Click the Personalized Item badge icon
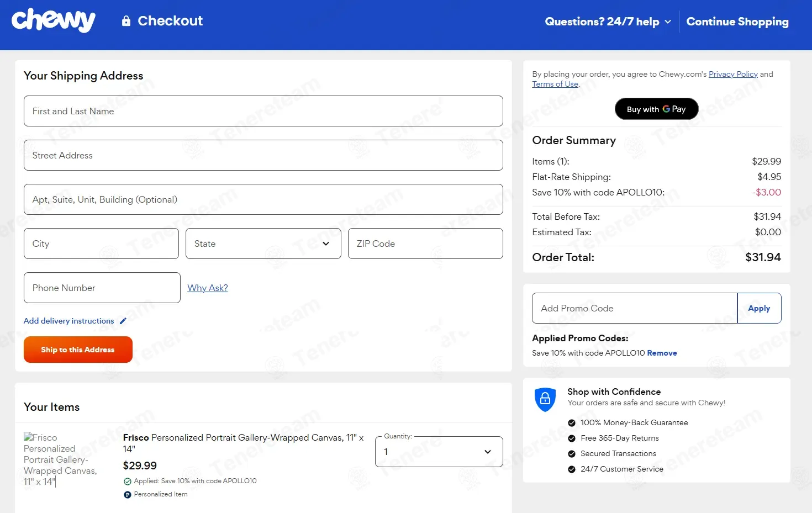 (x=128, y=495)
